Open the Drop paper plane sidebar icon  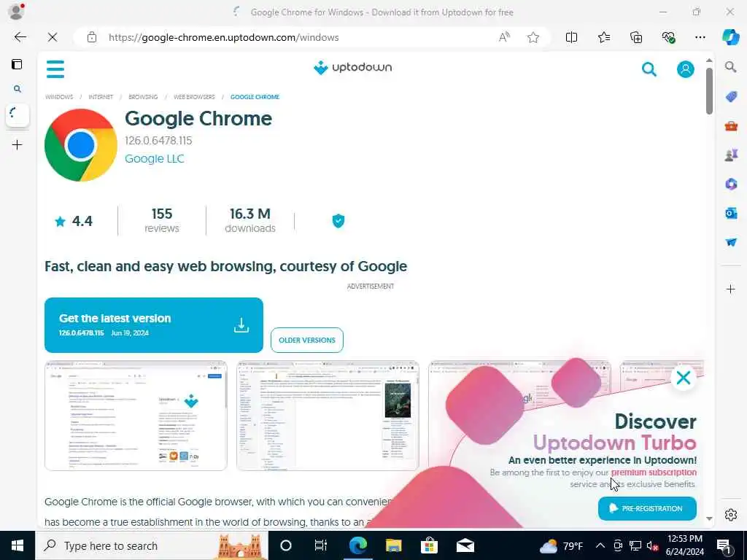731,242
